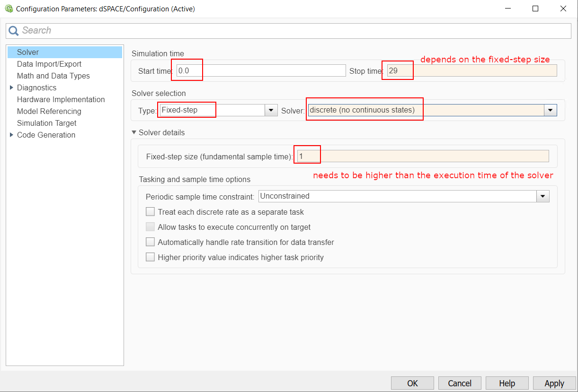578x392 pixels.
Task: Open Periodic sample time constraint dropdown
Action: 542,196
